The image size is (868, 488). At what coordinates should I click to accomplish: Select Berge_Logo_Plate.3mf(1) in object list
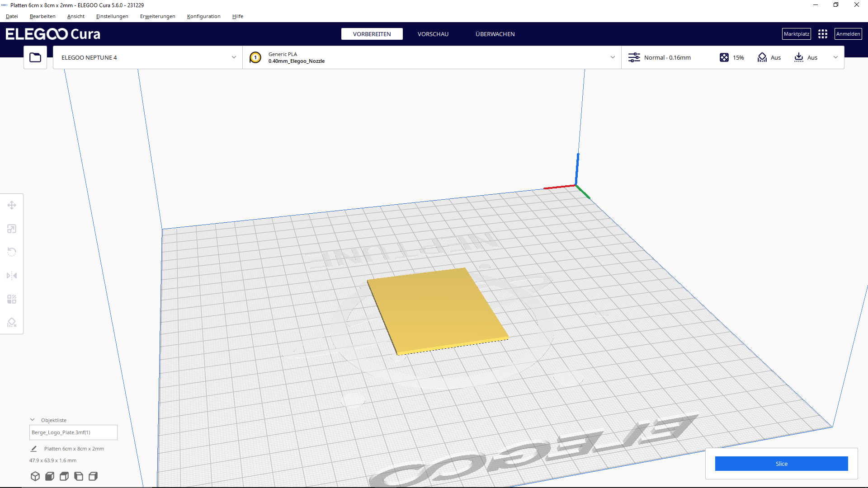click(73, 432)
